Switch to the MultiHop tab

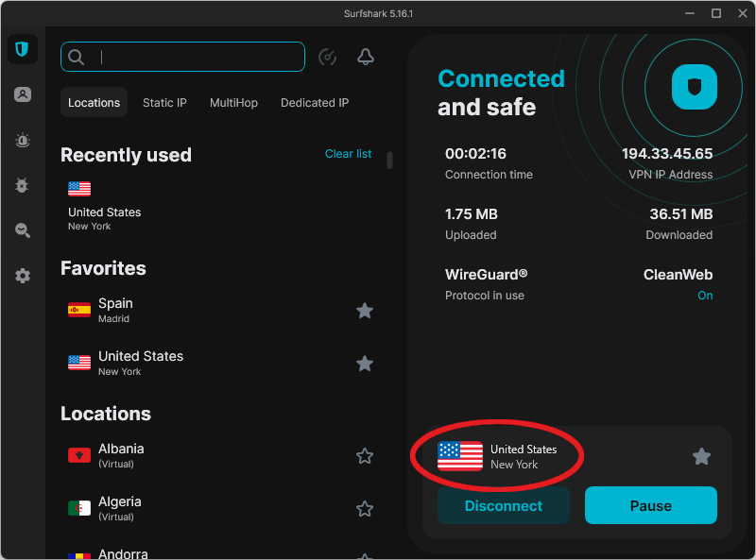point(233,103)
